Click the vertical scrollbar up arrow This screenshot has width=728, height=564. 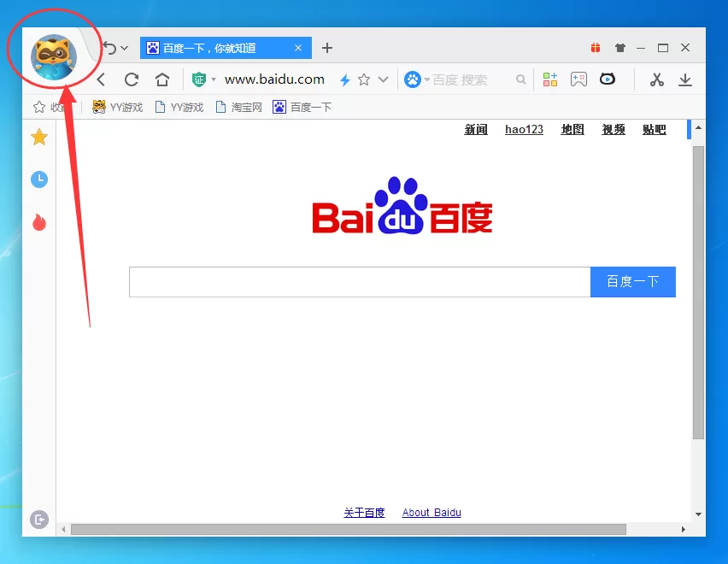[698, 127]
